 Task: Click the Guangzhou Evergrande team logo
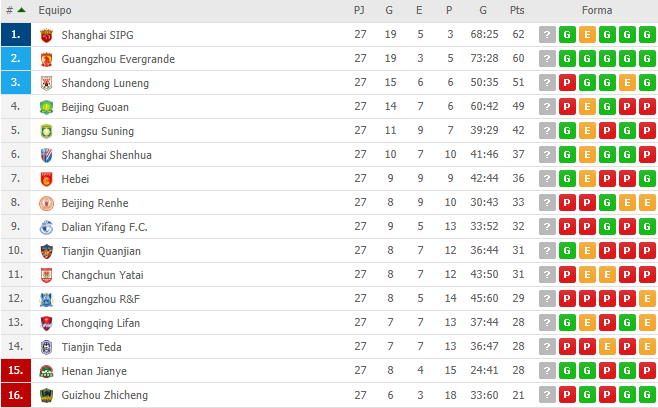tap(45, 59)
